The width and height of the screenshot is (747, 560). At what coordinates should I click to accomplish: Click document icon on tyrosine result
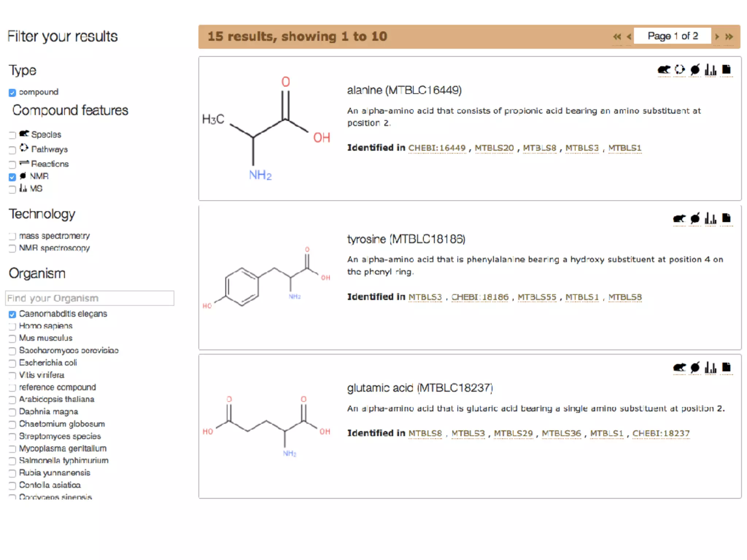pos(726,218)
